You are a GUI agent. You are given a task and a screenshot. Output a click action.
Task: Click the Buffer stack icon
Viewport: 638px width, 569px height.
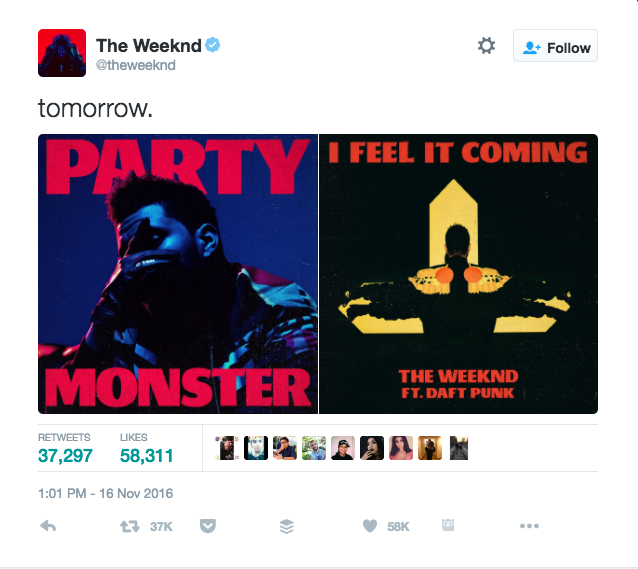287,526
